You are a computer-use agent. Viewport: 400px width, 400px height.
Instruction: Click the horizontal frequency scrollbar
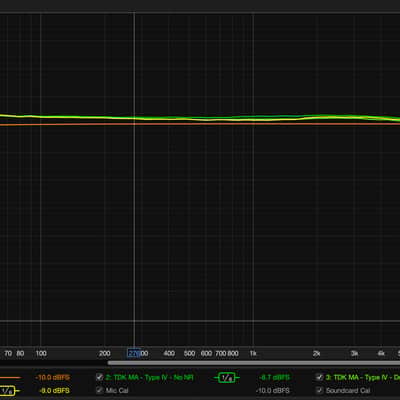tap(254, 363)
